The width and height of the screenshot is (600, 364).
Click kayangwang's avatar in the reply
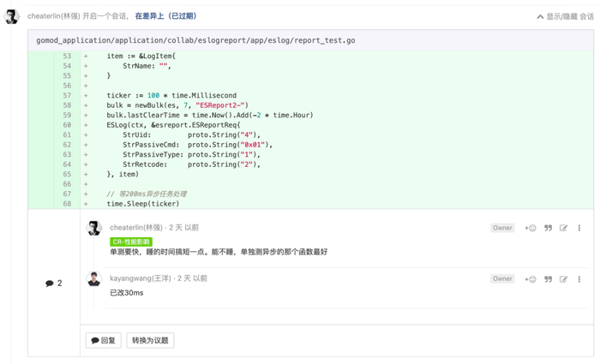click(x=94, y=279)
